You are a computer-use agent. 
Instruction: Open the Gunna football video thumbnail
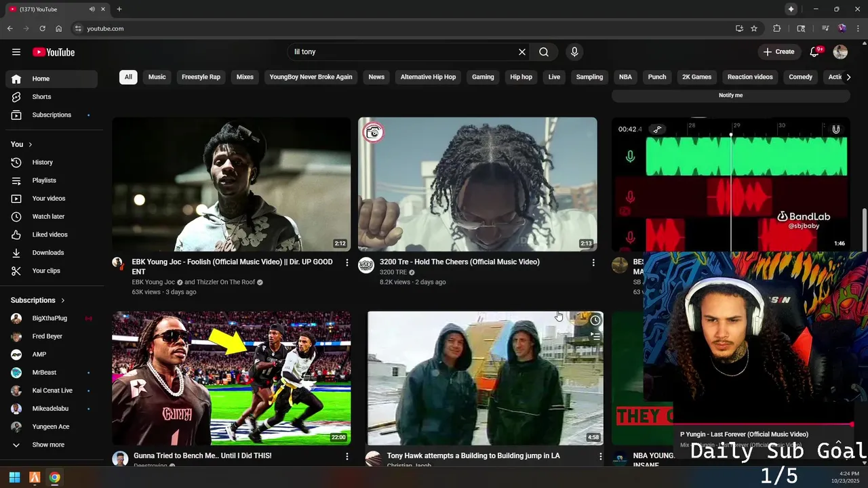(x=231, y=378)
